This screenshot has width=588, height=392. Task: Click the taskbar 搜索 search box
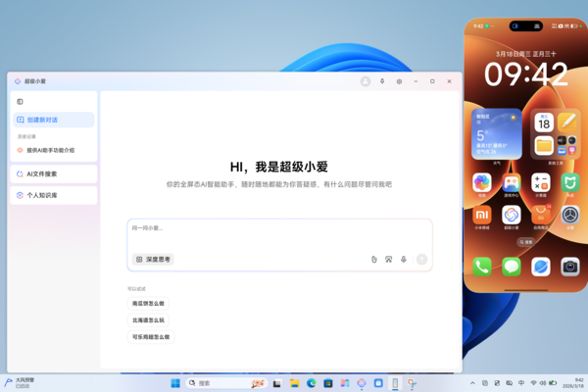pyautogui.click(x=226, y=383)
